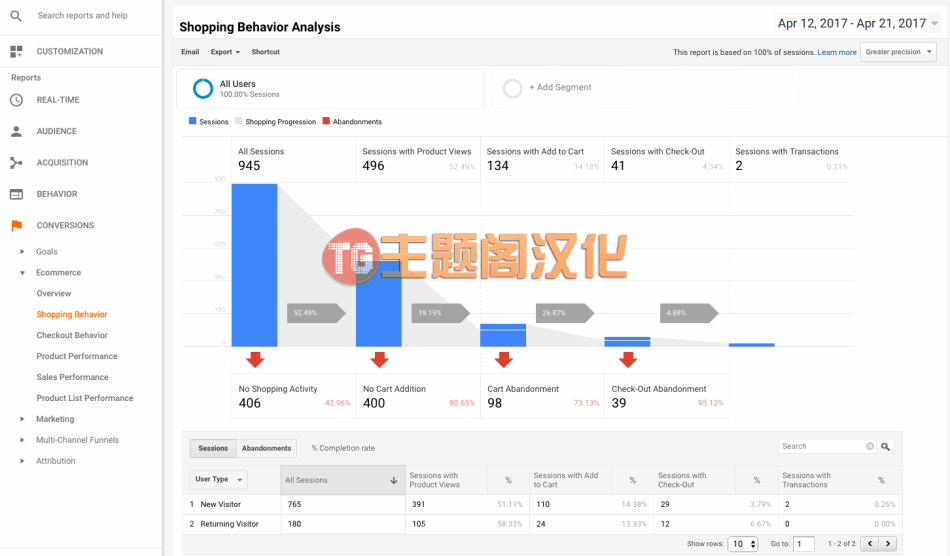Open Sales Performance report

[73, 377]
